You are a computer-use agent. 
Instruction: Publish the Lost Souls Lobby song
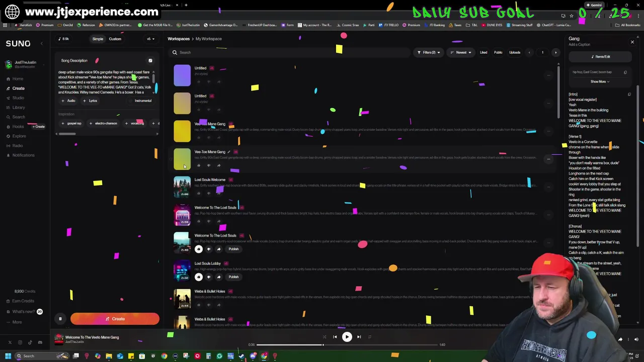click(233, 277)
